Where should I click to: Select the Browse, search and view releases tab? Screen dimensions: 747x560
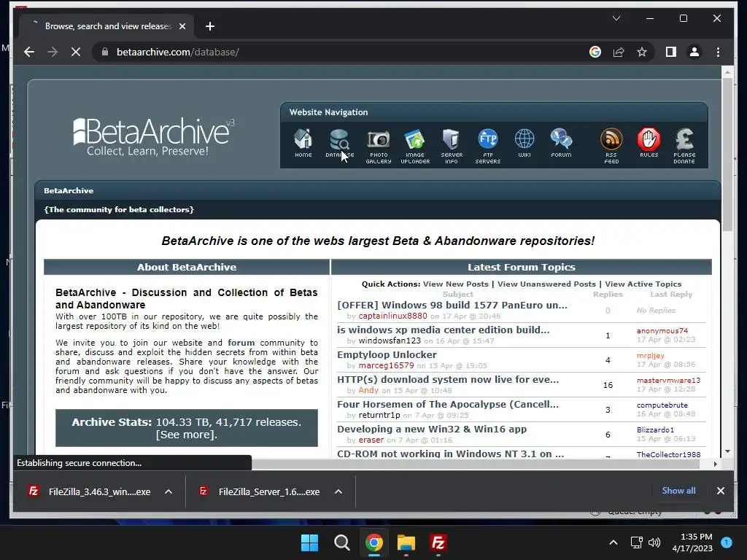107,26
